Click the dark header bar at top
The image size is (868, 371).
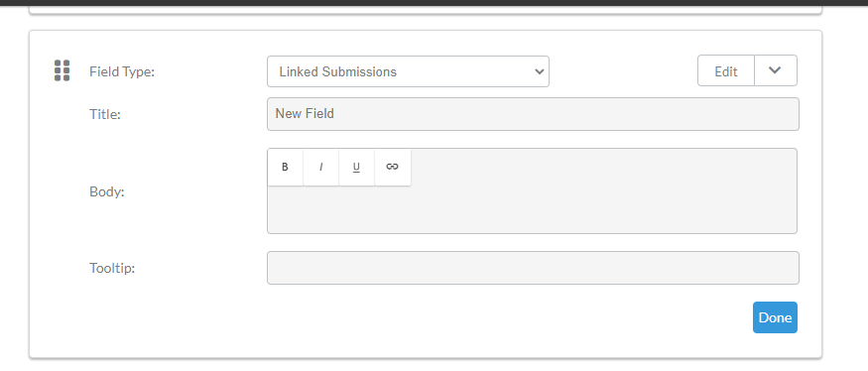click(x=434, y=3)
